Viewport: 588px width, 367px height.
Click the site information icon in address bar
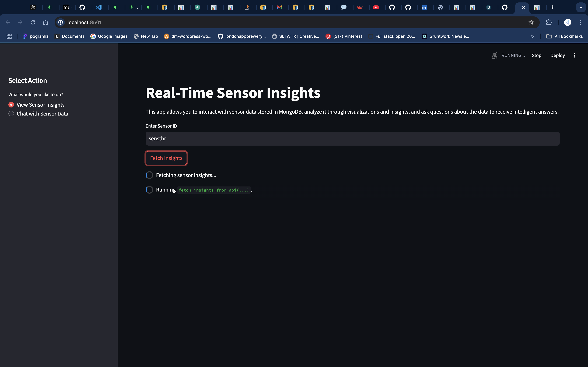tap(61, 22)
